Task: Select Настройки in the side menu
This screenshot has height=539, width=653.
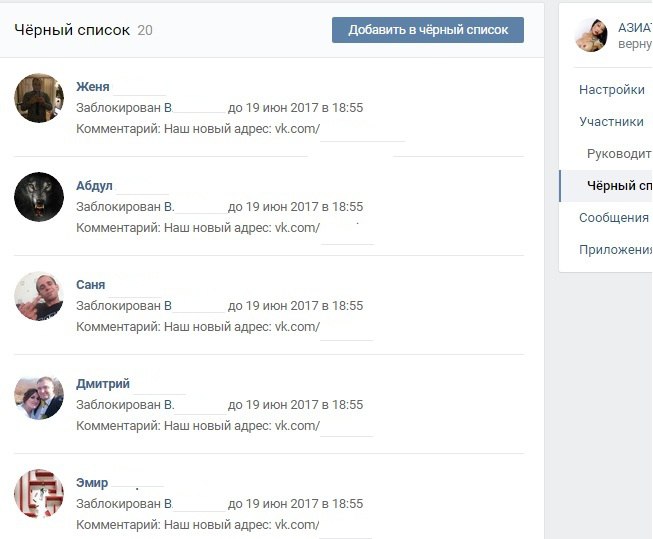Action: point(612,90)
